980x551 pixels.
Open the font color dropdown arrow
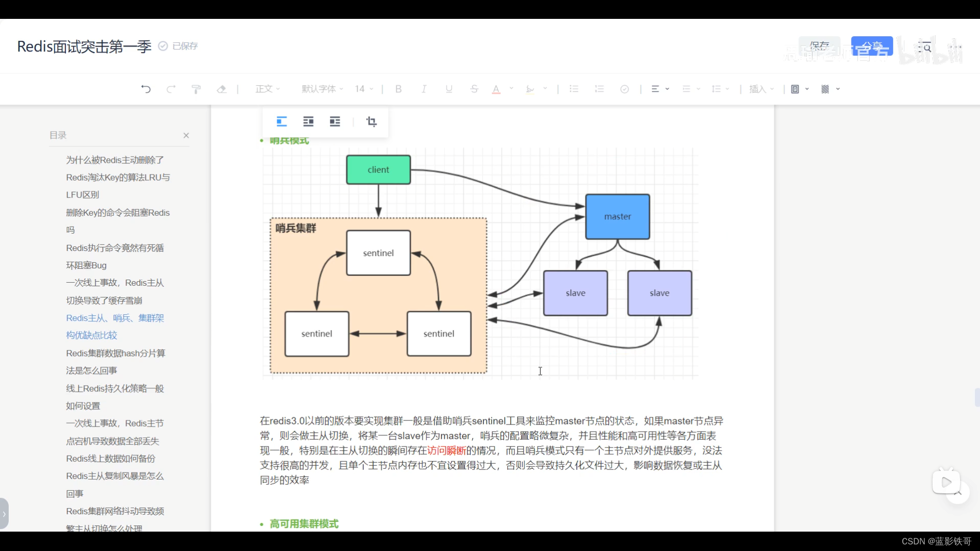pyautogui.click(x=511, y=89)
